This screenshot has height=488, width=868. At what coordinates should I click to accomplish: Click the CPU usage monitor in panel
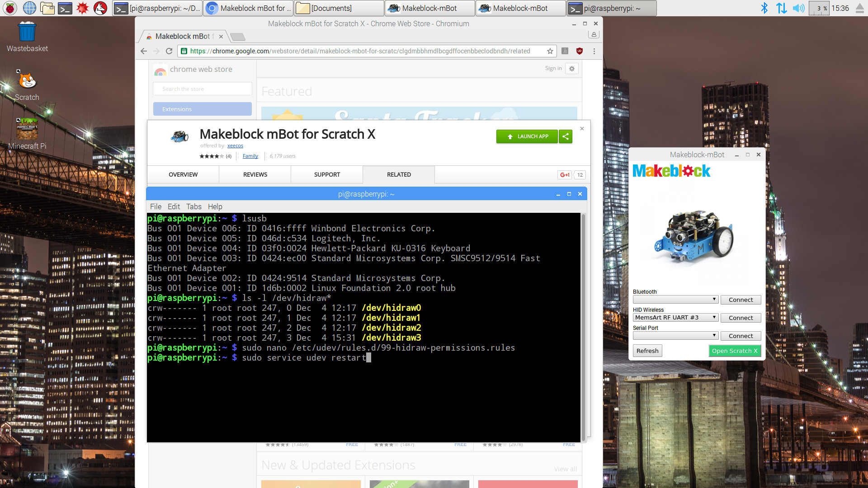point(819,8)
